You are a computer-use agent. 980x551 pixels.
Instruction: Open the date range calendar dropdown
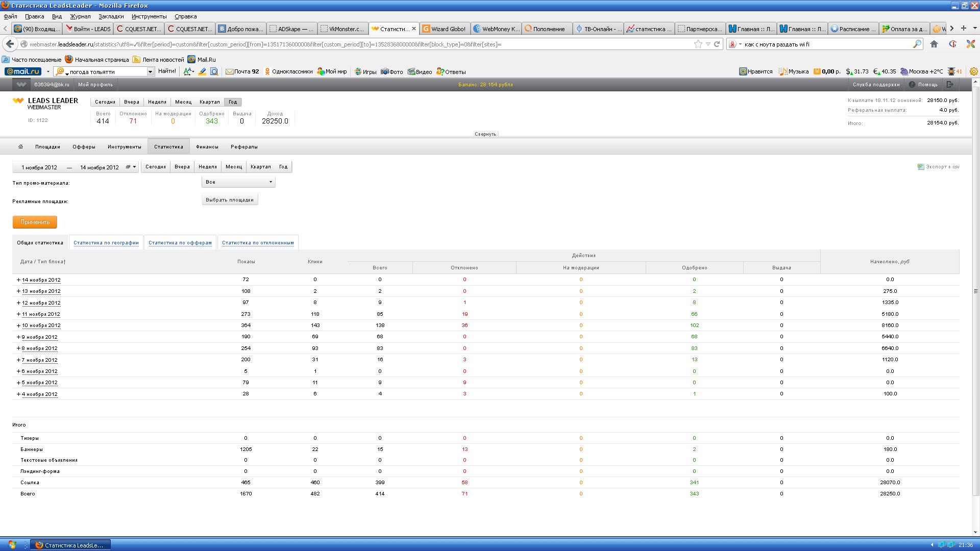131,167
